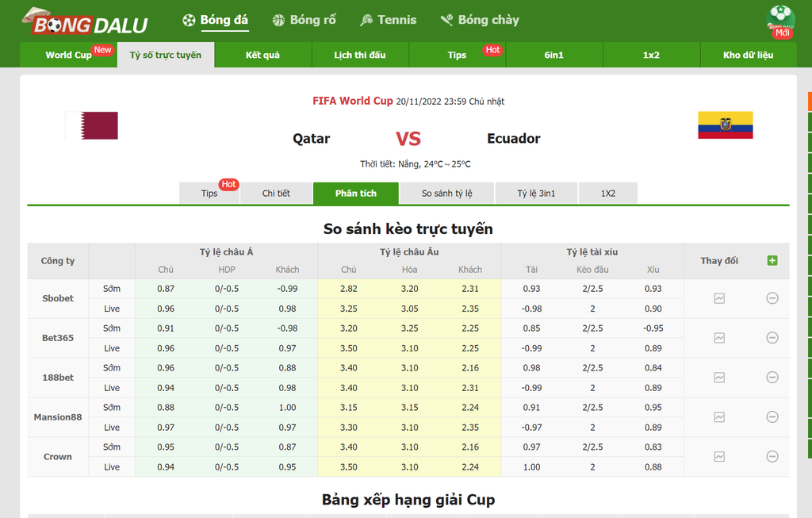The image size is (812, 518).
Task: Click the Thay đổi column header
Action: click(x=719, y=261)
